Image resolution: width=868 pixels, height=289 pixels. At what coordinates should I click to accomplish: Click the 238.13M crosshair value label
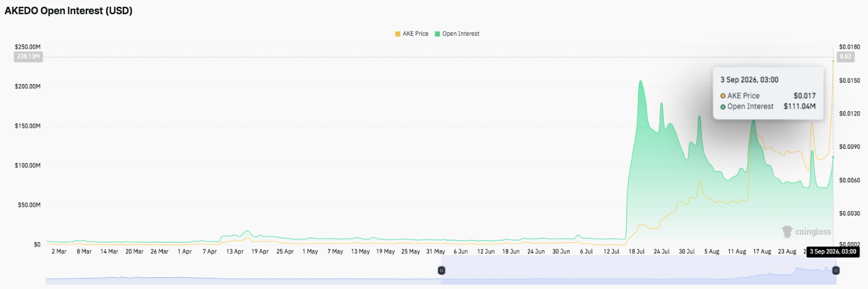tap(28, 57)
